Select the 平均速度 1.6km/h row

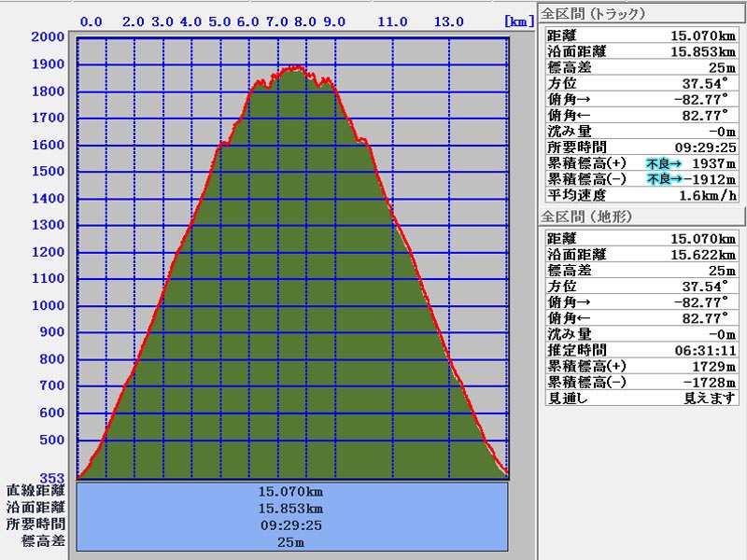[641, 195]
